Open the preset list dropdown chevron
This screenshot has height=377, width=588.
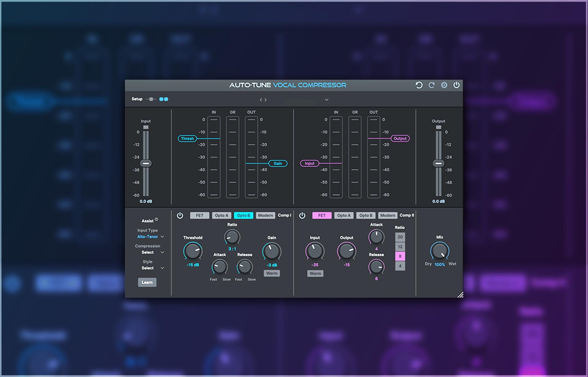click(x=327, y=100)
